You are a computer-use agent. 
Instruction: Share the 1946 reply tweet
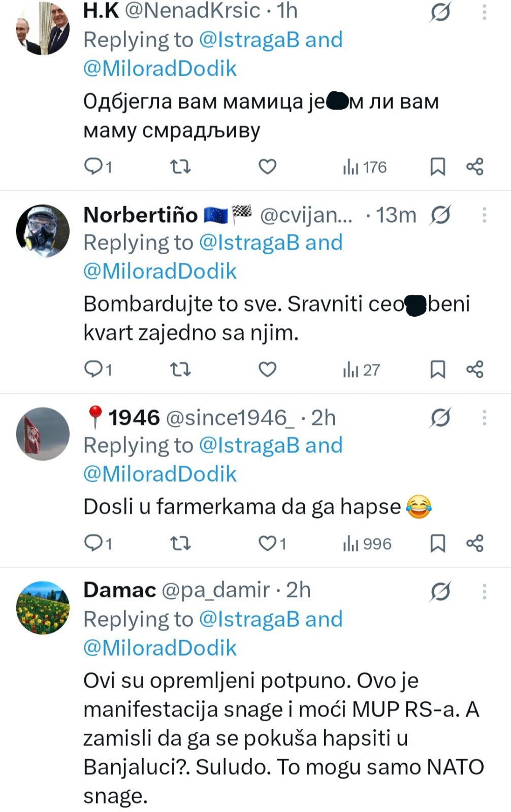pyautogui.click(x=475, y=544)
